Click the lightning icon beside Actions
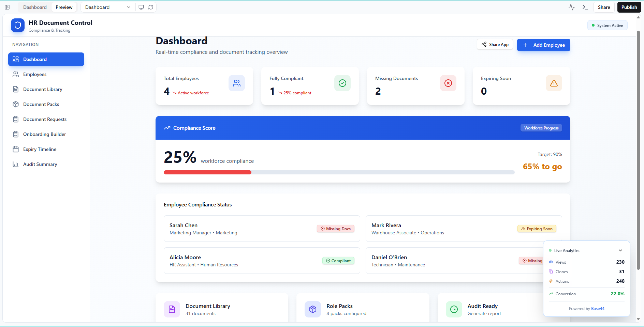The height and width of the screenshot is (327, 644). pos(551,281)
